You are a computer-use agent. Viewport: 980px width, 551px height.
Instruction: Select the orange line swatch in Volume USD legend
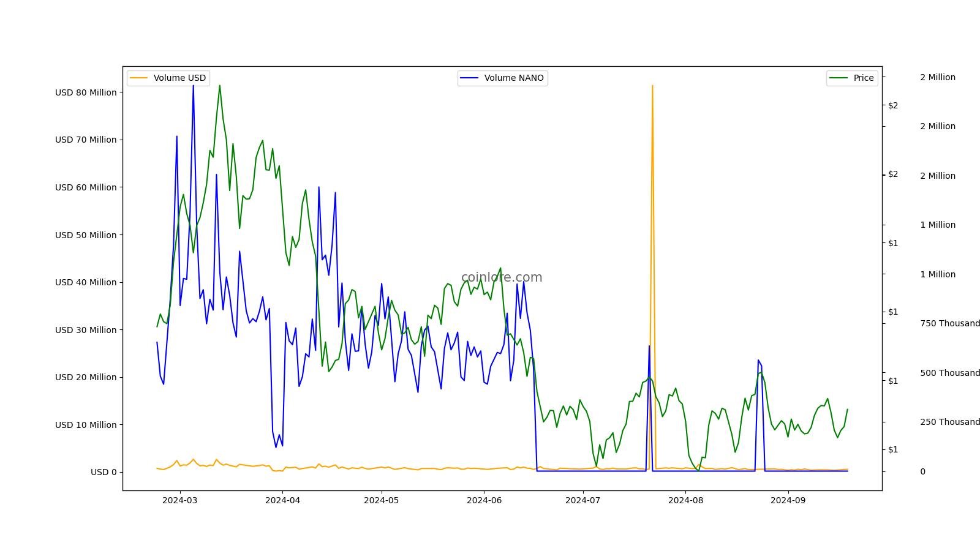(x=139, y=78)
